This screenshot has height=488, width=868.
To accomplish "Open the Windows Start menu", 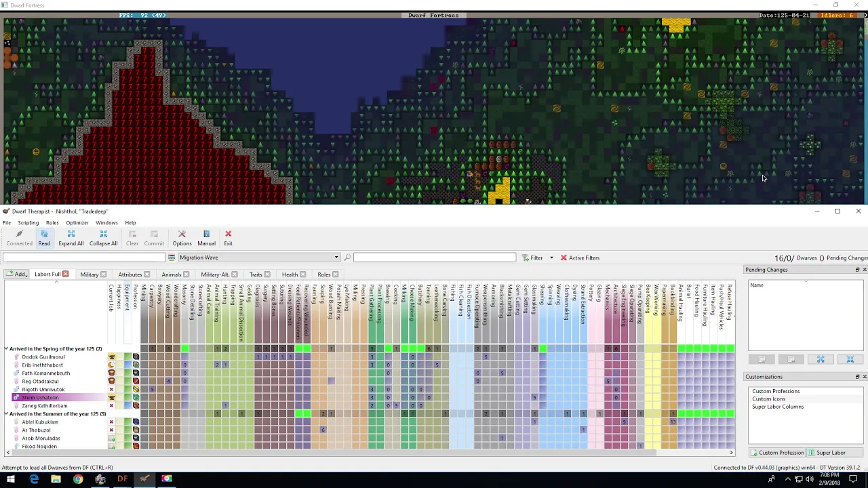I will click(11, 479).
